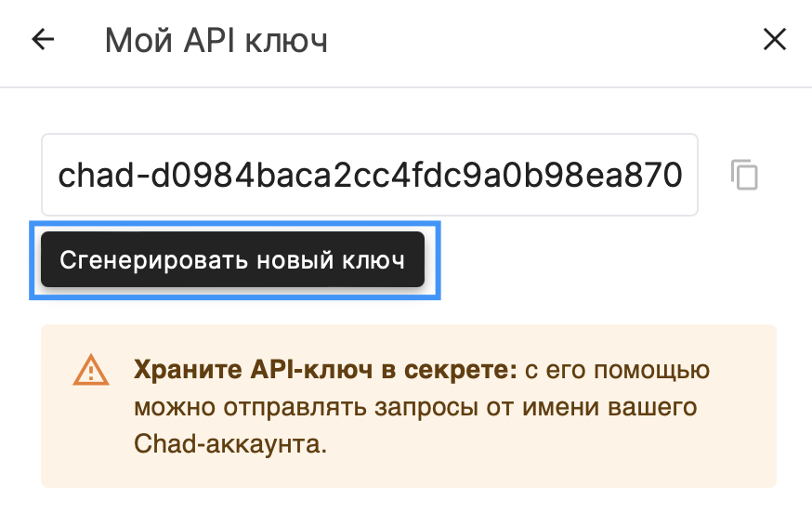
Task: Click the word "ключ" in the header
Action: (x=287, y=41)
